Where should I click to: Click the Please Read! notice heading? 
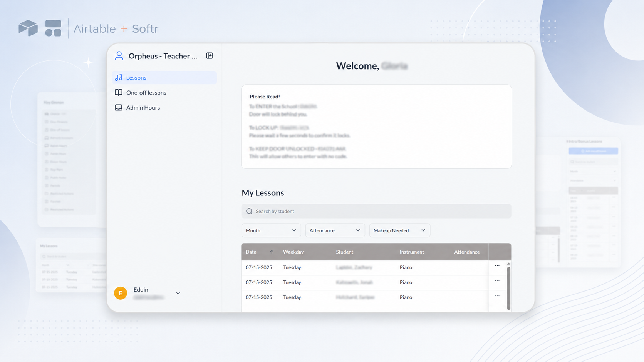click(x=265, y=97)
